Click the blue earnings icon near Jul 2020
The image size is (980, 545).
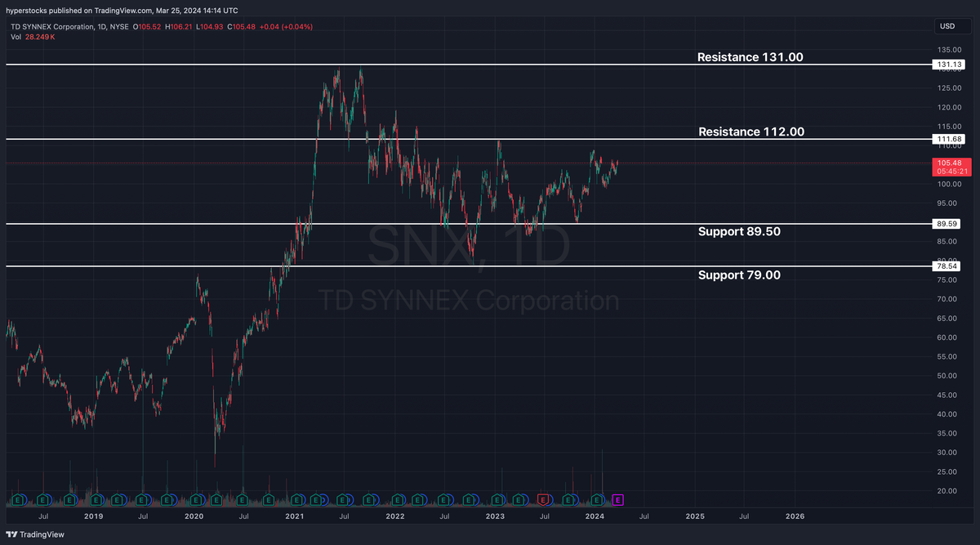242,499
